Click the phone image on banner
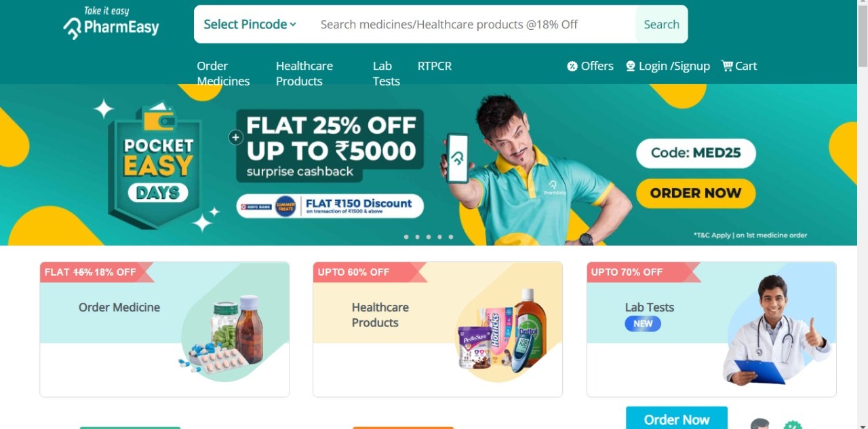 (x=458, y=158)
